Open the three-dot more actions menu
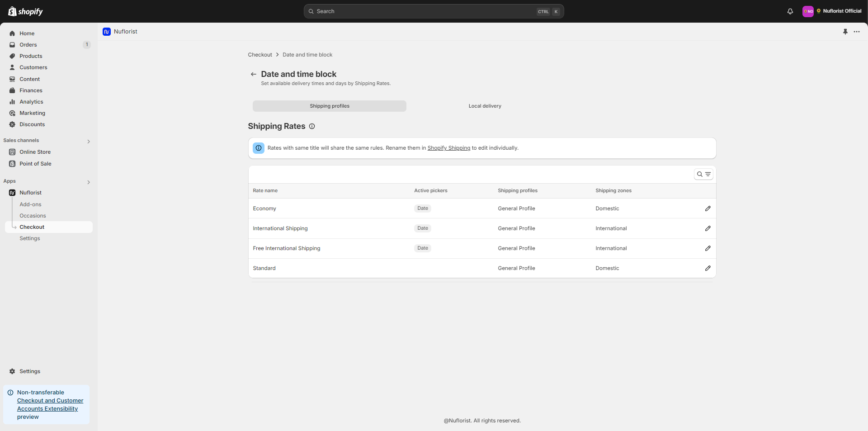 pyautogui.click(x=857, y=32)
